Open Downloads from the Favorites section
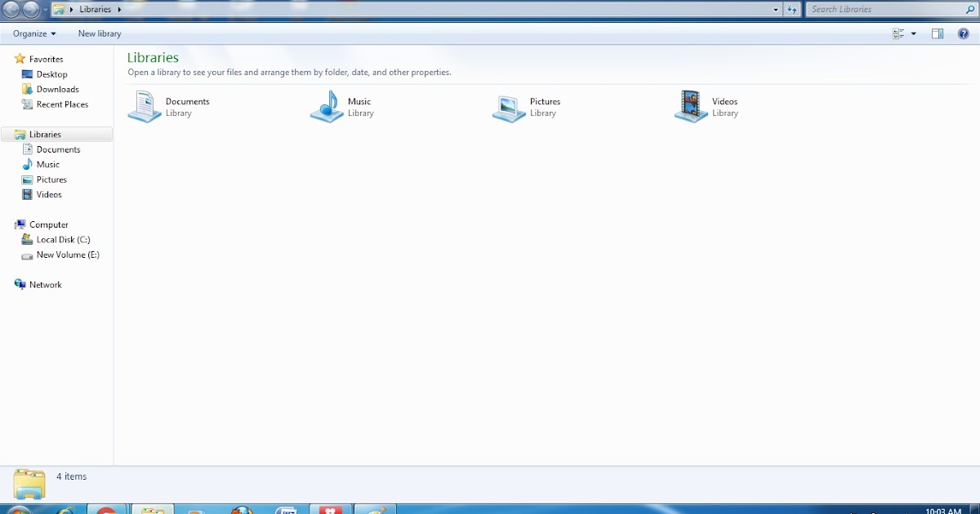The height and width of the screenshot is (514, 980). (x=59, y=89)
